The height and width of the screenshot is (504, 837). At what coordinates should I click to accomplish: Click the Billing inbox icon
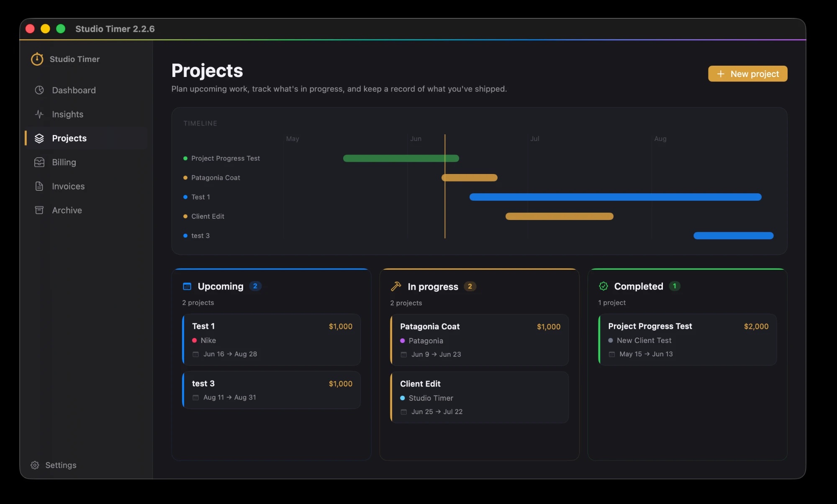(x=39, y=162)
